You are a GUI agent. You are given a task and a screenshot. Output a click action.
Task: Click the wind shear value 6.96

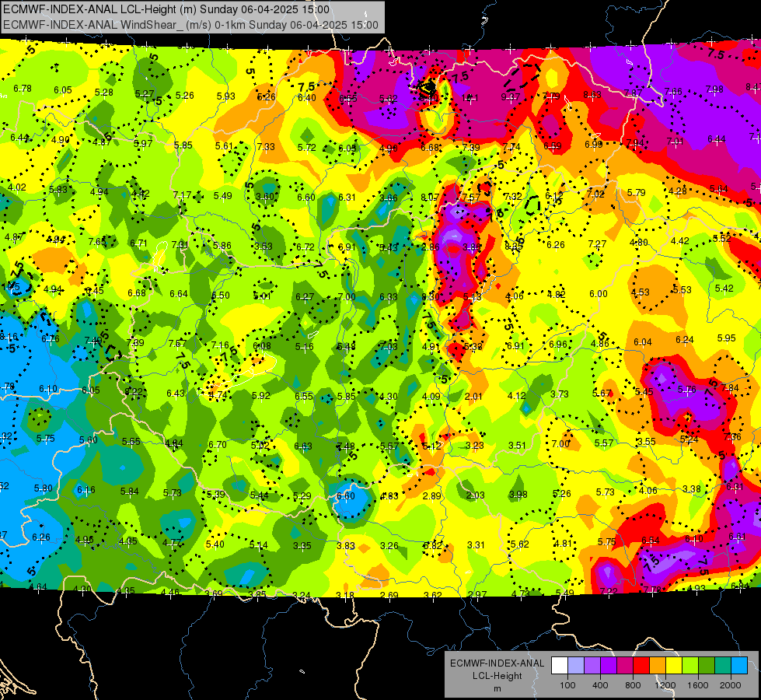pyautogui.click(x=557, y=345)
